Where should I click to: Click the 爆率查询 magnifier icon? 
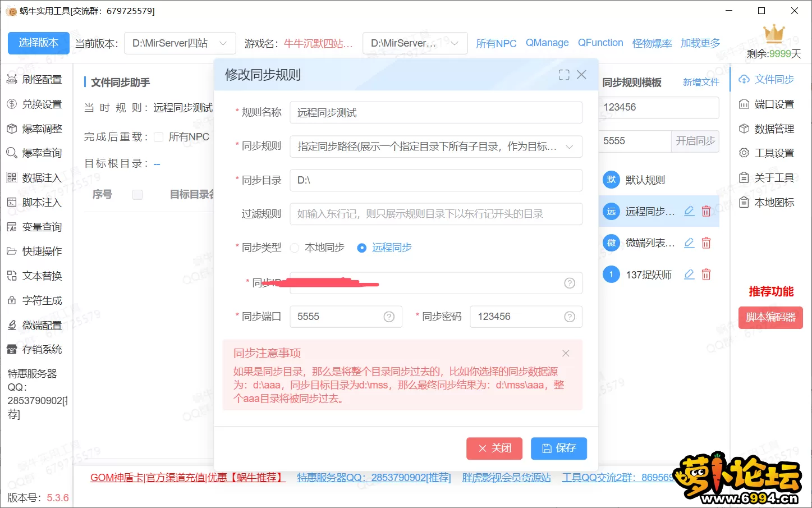pos(12,153)
